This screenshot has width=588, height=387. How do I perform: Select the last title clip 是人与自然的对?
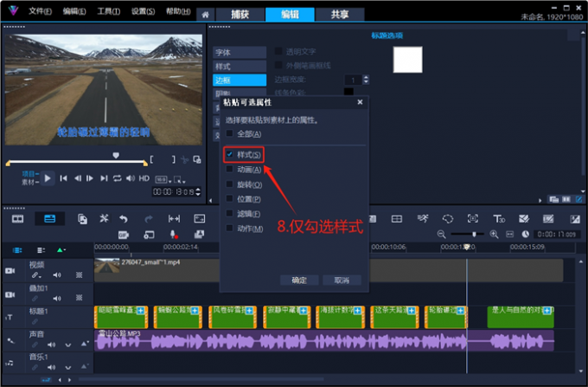521,317
